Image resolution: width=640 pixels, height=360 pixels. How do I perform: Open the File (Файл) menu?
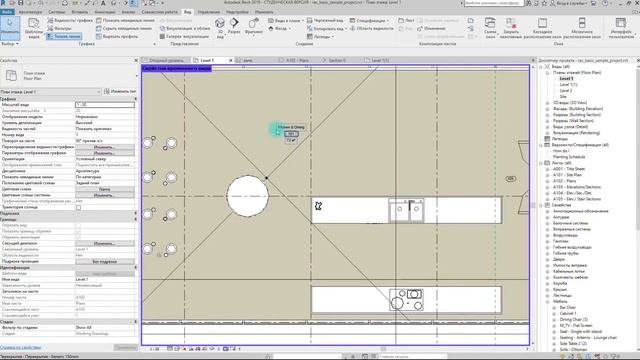click(x=7, y=12)
